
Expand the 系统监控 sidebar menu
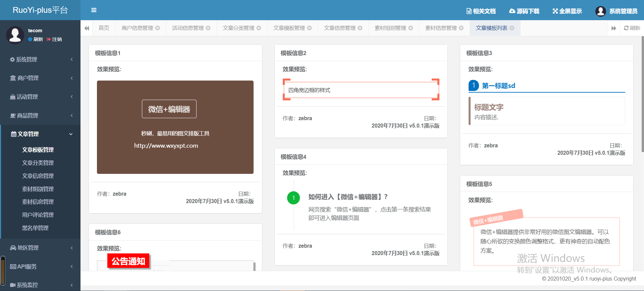[40, 285]
